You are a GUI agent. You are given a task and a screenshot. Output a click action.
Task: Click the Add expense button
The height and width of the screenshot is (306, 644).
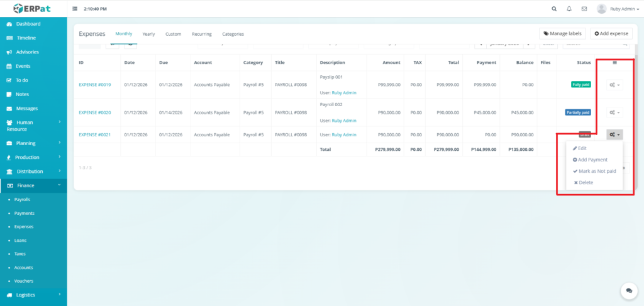(x=611, y=33)
